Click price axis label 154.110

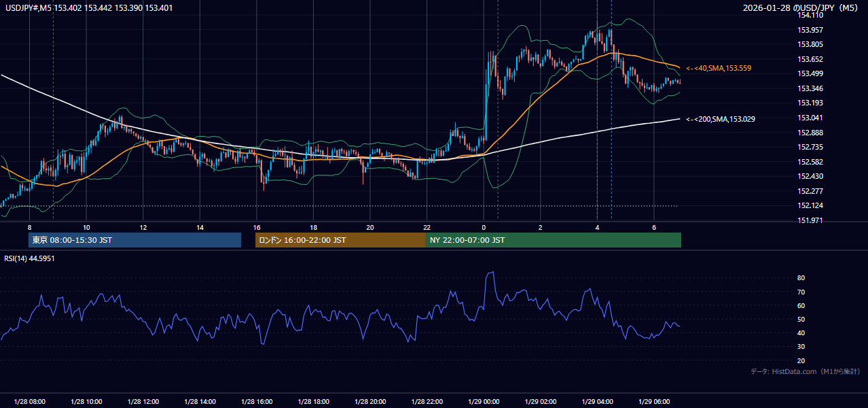point(811,15)
